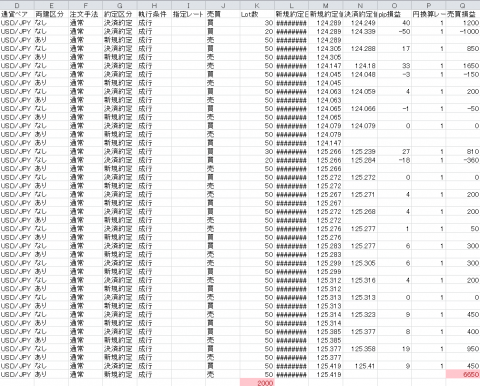Select the pink total cell 6650
The width and height of the screenshot is (480, 386).
click(x=463, y=374)
